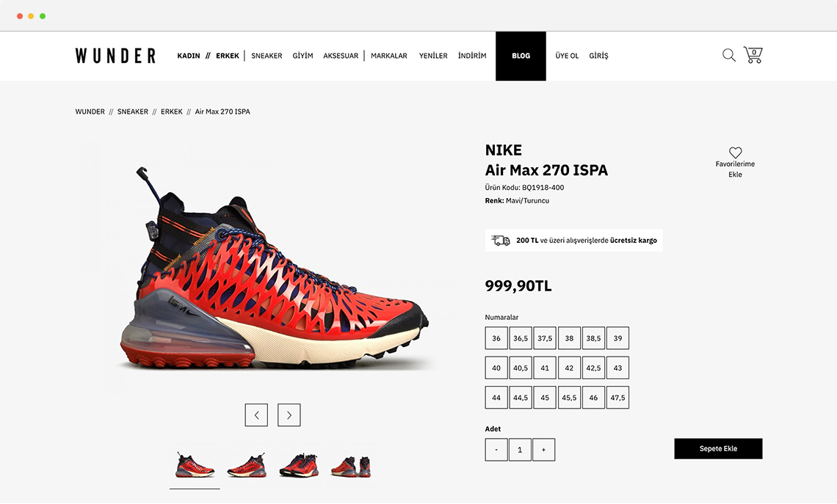Screen dimensions: 837x504
Task: Open SNEAKER menu item
Action: [267, 56]
